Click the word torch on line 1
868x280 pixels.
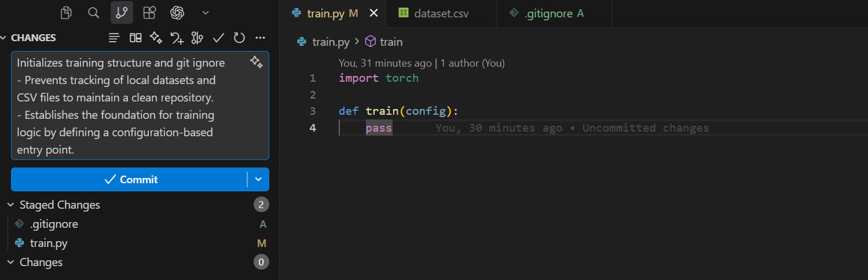point(402,78)
